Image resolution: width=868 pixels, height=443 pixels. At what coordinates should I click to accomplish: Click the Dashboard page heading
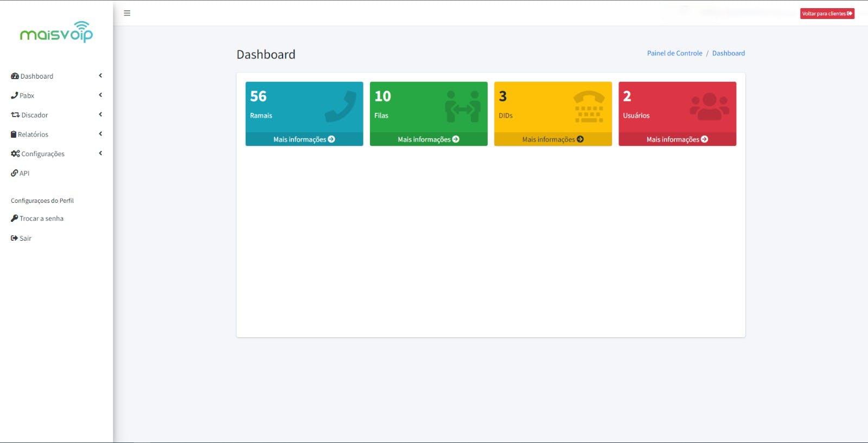pyautogui.click(x=266, y=54)
